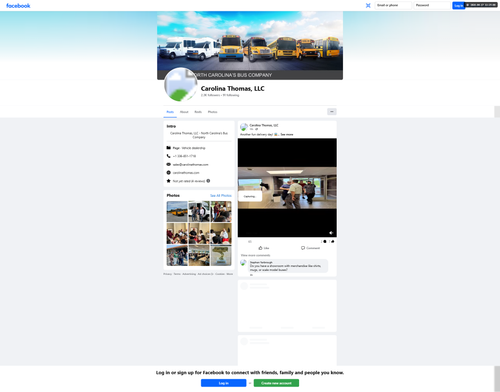
Task: Open the Carolina Thomas profile picture
Action: coord(181,85)
